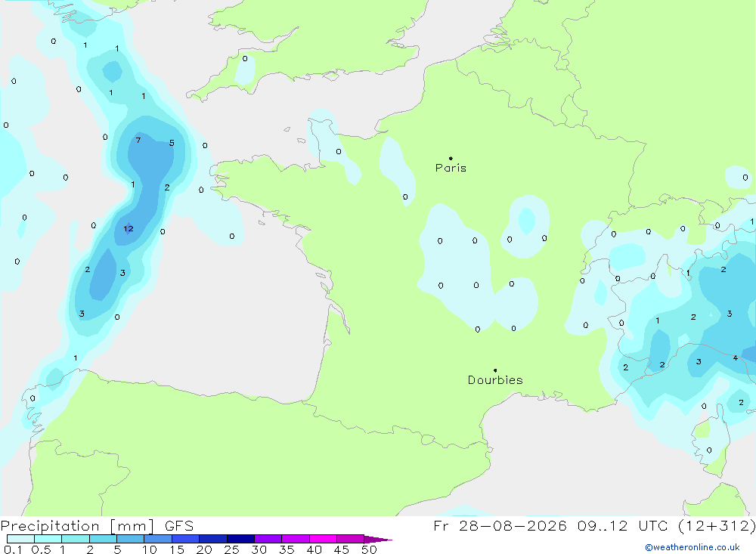Viewport: 756px width, 554px height.
Task: Pick the 35–40 mm legend swatch
Action: click(x=296, y=539)
